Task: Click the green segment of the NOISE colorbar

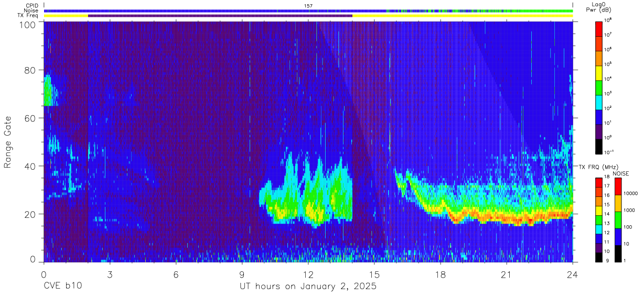Action: click(618, 220)
